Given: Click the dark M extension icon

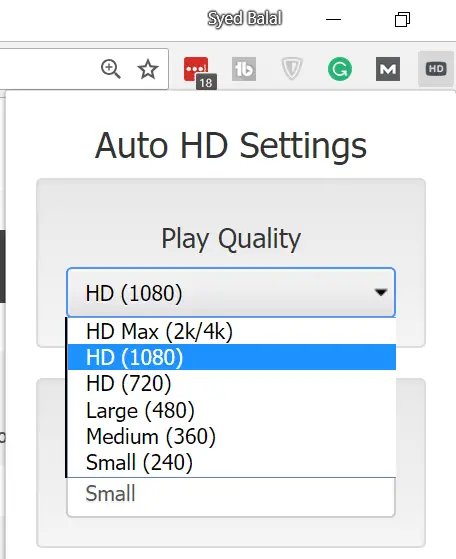Looking at the screenshot, I should pos(388,69).
